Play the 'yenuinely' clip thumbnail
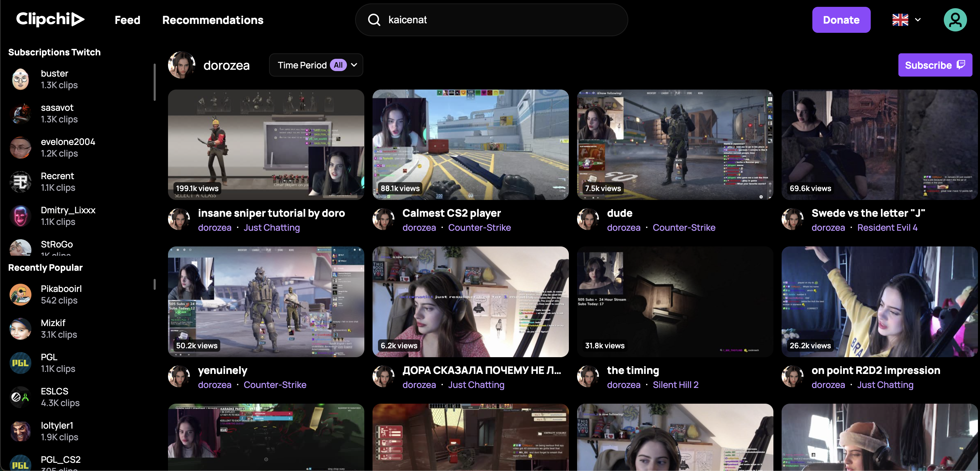This screenshot has width=980, height=471. [x=266, y=301]
